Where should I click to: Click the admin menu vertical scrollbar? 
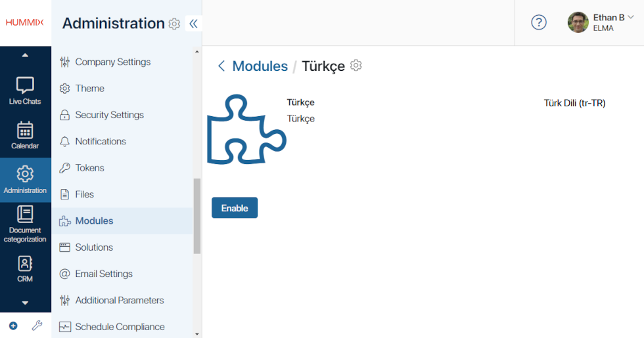[197, 216]
